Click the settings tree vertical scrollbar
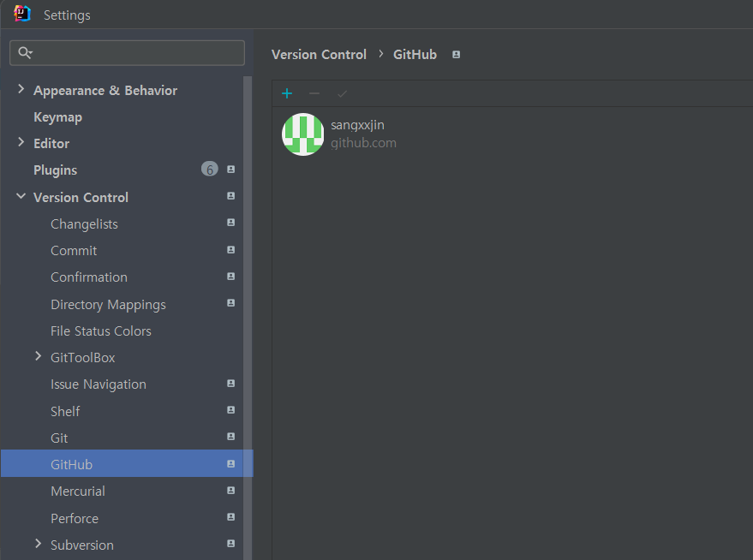 [x=248, y=318]
